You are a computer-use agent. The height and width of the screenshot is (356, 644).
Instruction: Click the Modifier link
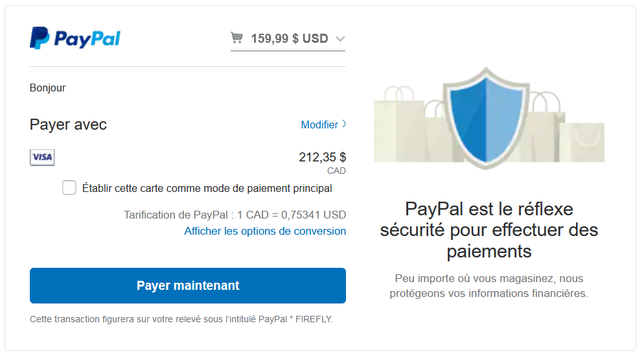click(319, 125)
